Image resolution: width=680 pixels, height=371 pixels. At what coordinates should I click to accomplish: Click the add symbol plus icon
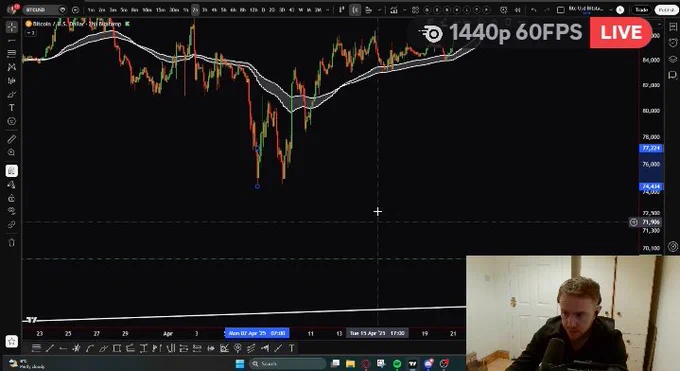click(x=75, y=10)
